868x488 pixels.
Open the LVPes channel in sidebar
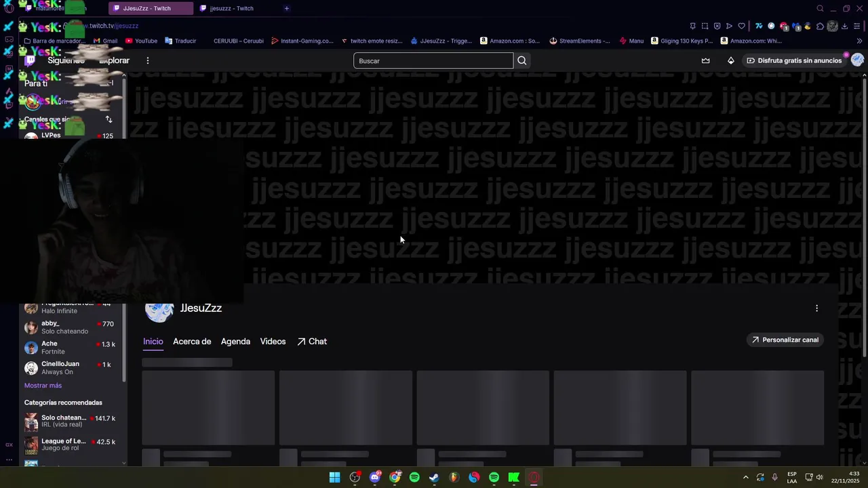click(70, 136)
